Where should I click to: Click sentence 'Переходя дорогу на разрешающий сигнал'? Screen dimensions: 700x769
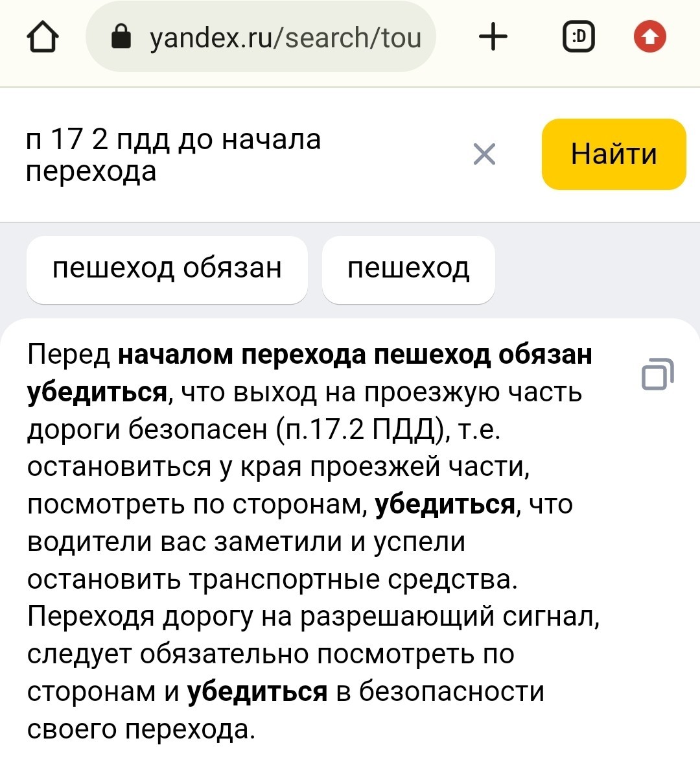coord(314,617)
